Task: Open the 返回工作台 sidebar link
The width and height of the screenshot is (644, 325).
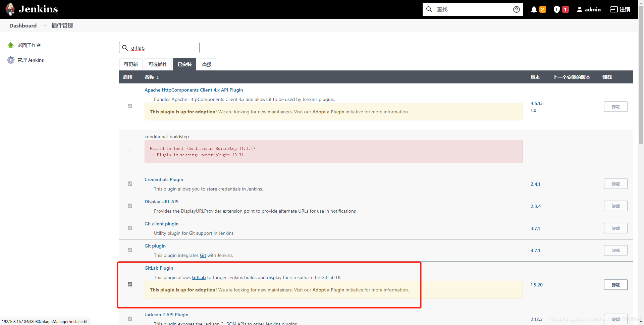Action: [x=29, y=45]
